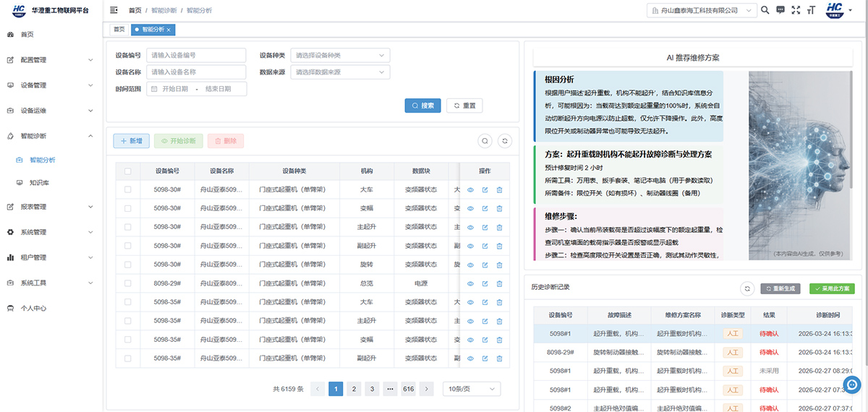868x412 pixels.
Task: Click the 设备名称 input field
Action: coord(196,72)
